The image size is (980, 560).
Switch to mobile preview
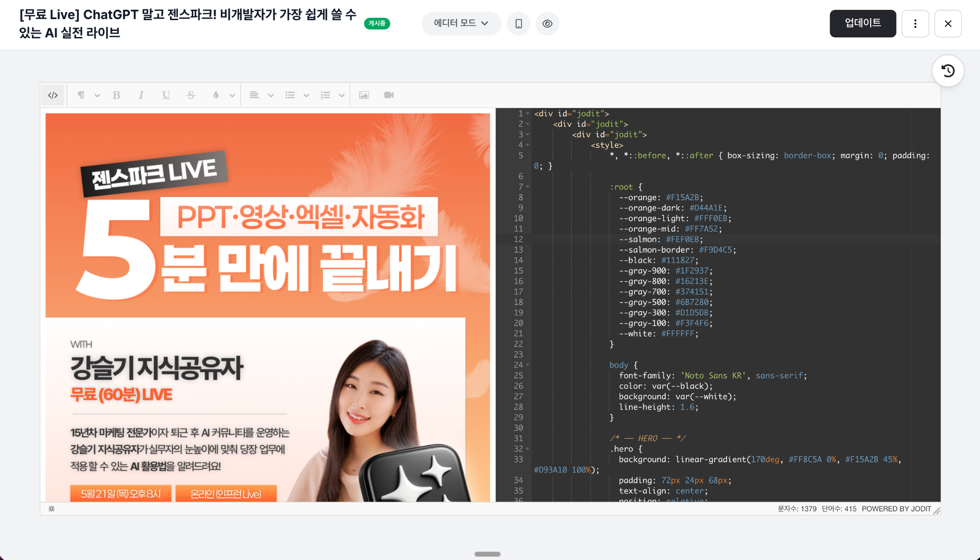click(x=519, y=23)
